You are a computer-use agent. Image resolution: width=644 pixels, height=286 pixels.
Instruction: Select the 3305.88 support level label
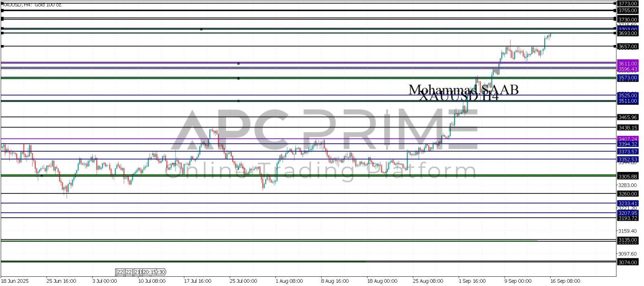tap(627, 177)
